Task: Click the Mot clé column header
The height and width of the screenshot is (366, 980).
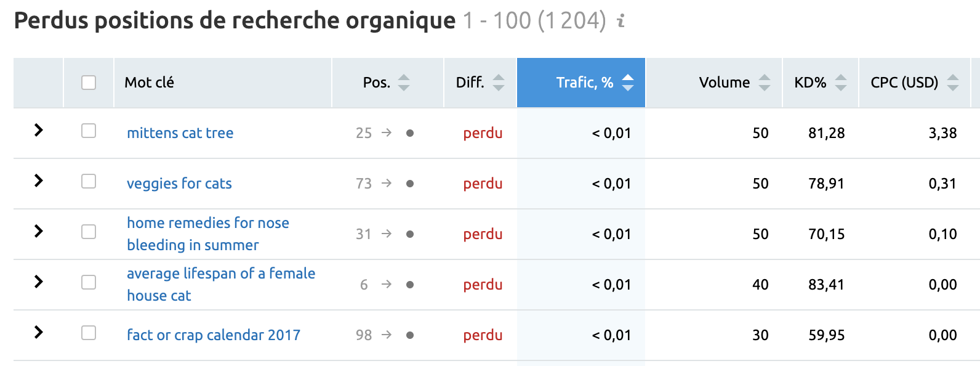Action: point(148,81)
